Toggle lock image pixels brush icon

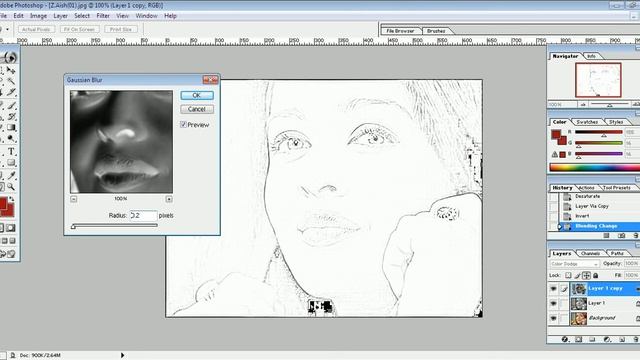[x=578, y=276]
